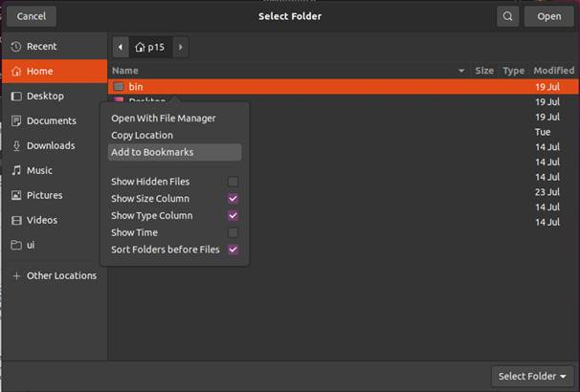Click the Open button

(x=549, y=16)
